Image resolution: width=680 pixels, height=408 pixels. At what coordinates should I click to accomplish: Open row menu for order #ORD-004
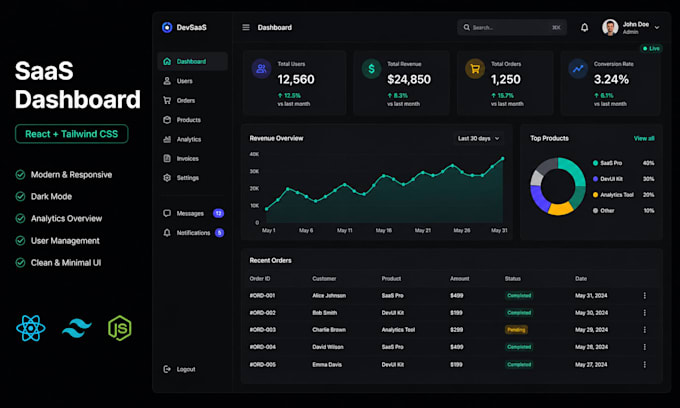644,347
